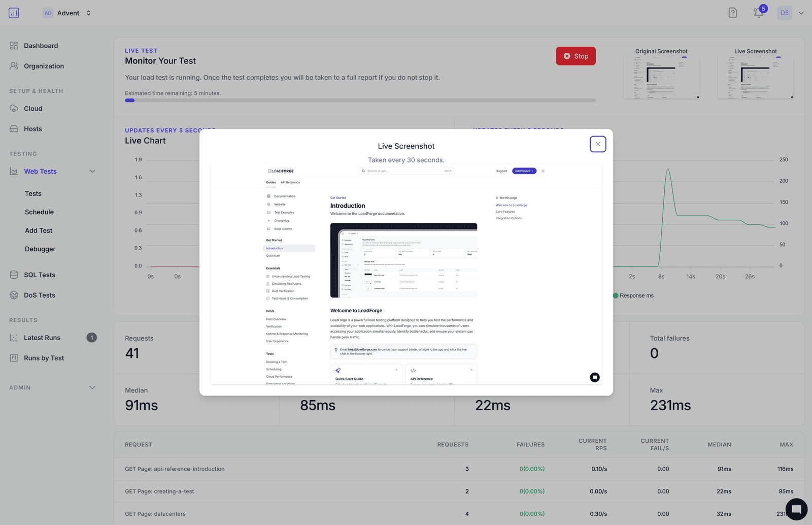812x525 pixels.
Task: Open the intercom chat bubble
Action: tap(796, 509)
